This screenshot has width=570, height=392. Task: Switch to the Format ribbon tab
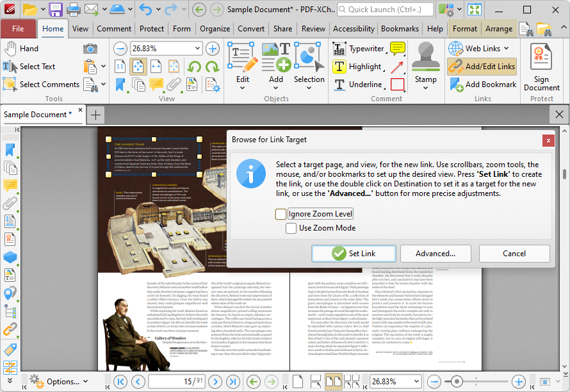coord(464,29)
